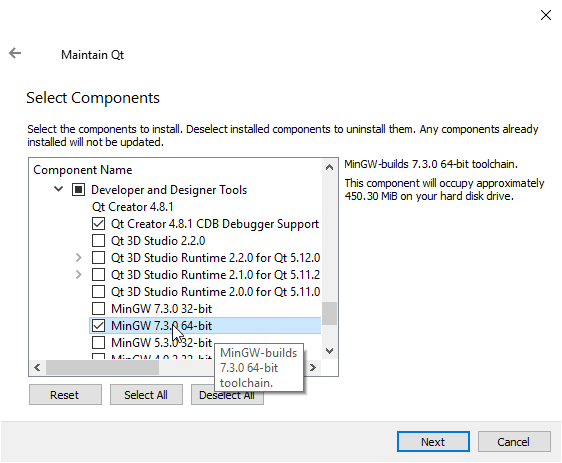562x463 pixels.
Task: Click the Reset button
Action: (65, 395)
